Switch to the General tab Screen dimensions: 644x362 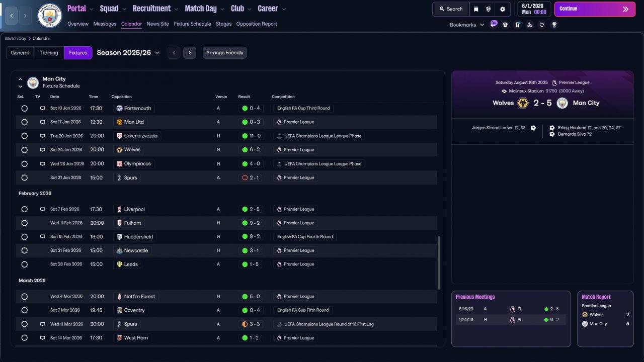point(20,53)
